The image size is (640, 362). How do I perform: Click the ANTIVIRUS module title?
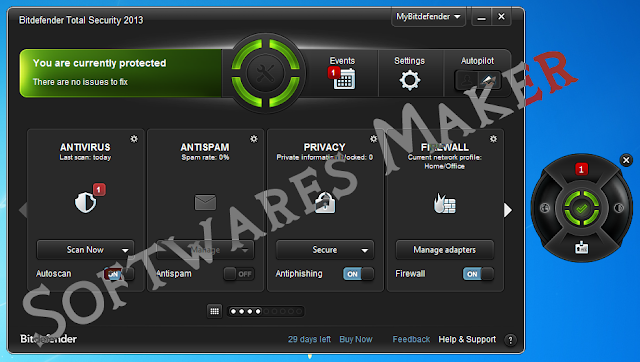85,147
